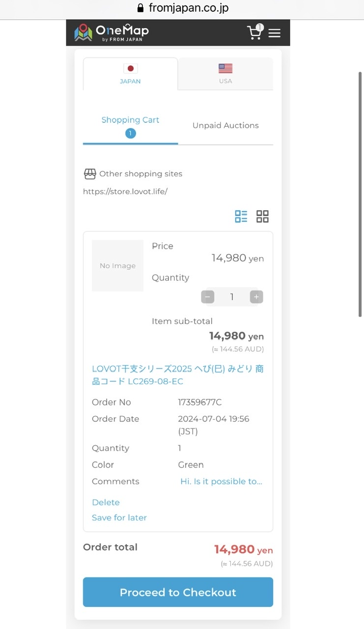Delete the item from cart

click(106, 502)
